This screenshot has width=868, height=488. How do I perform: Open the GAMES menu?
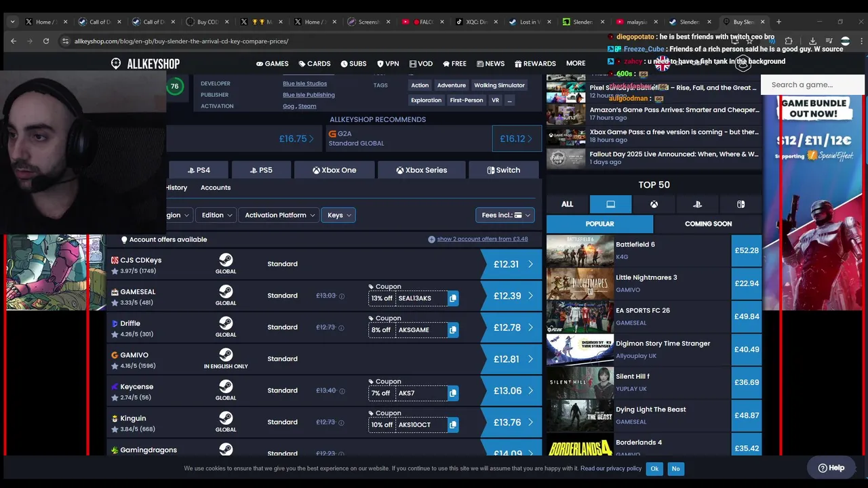(x=272, y=64)
